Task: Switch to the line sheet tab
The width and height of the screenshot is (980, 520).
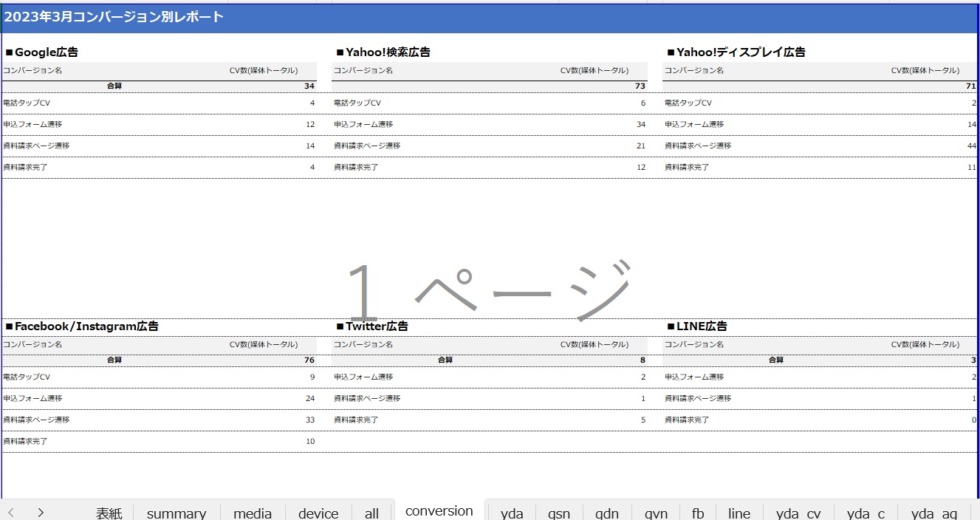Action: (x=739, y=513)
